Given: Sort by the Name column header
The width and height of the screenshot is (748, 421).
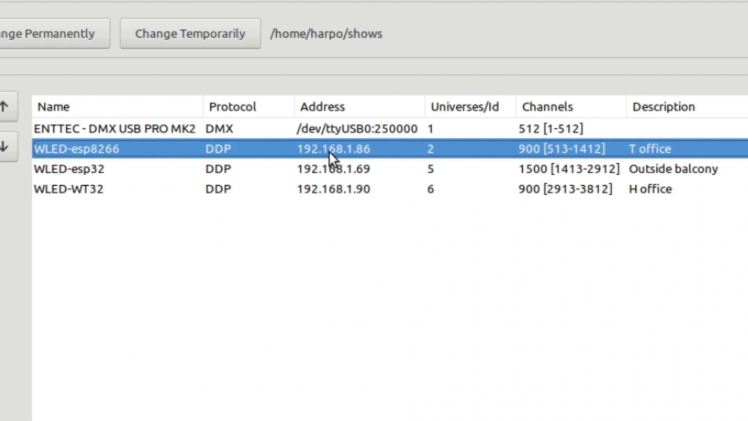Looking at the screenshot, I should pos(54,107).
